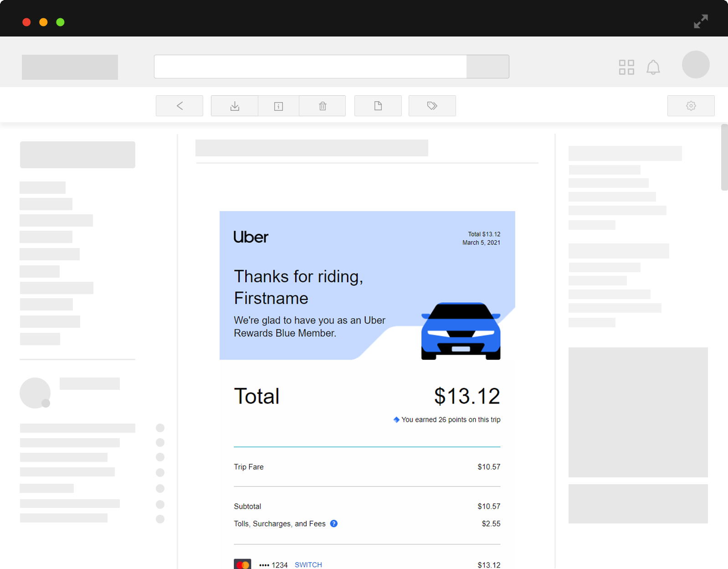The image size is (728, 569).
Task: Click the vertical scrollbar thumb
Action: pyautogui.click(x=724, y=157)
